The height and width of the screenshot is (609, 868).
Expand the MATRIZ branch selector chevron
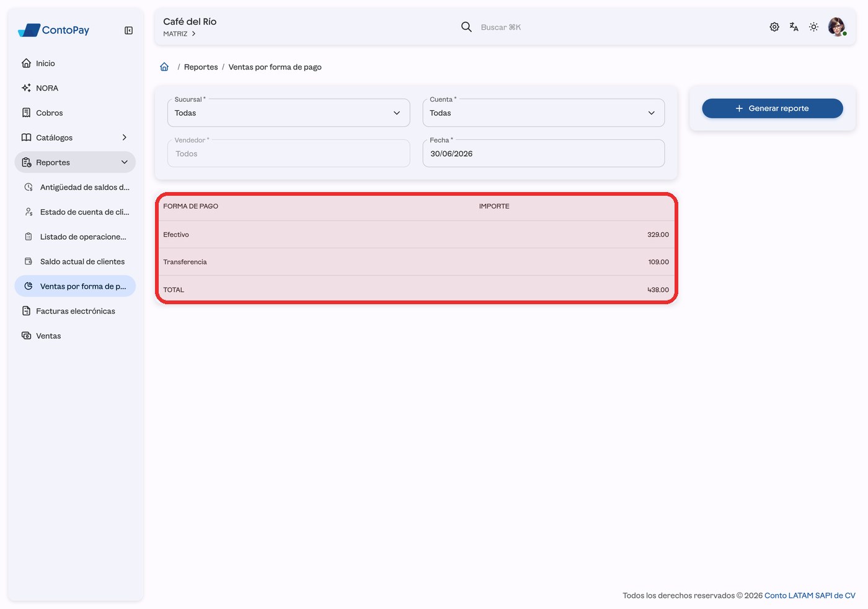click(x=193, y=34)
